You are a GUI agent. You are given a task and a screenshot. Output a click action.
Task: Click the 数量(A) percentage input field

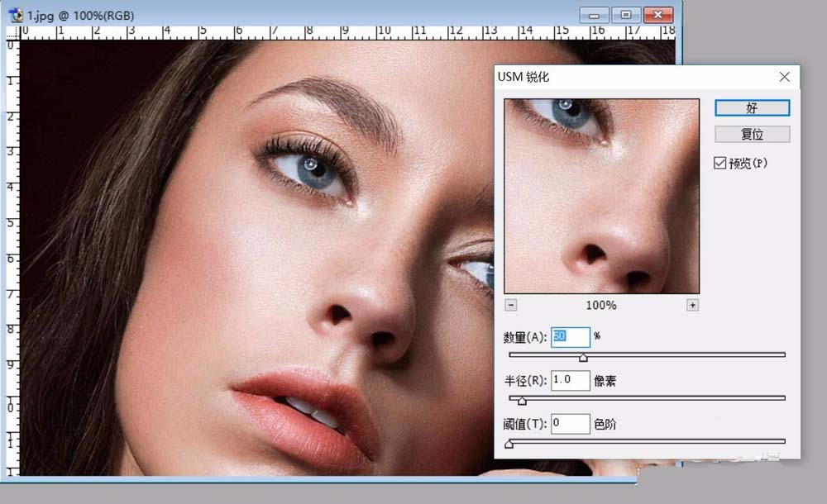(x=569, y=337)
